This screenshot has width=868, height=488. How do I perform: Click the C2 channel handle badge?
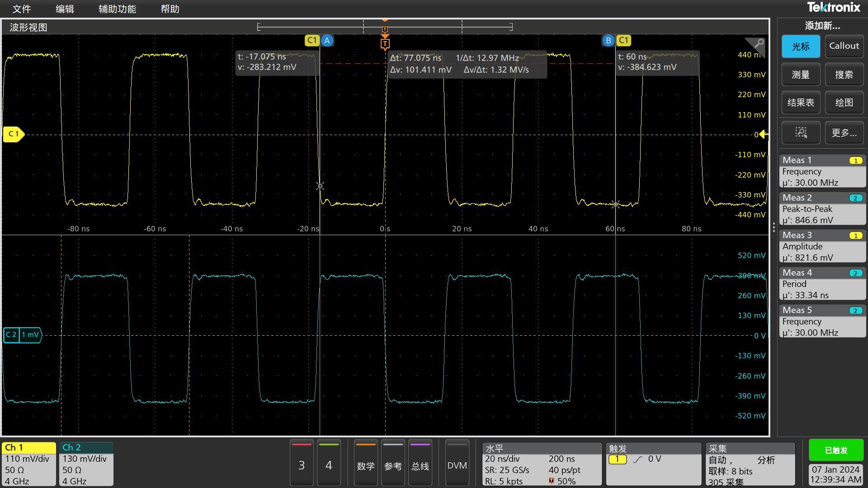[22, 335]
